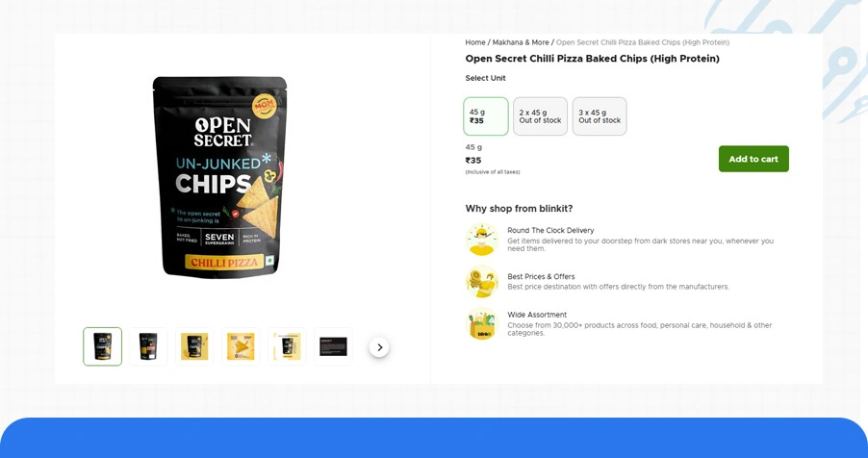Click the product title heading
This screenshot has height=458, width=868.
click(592, 59)
